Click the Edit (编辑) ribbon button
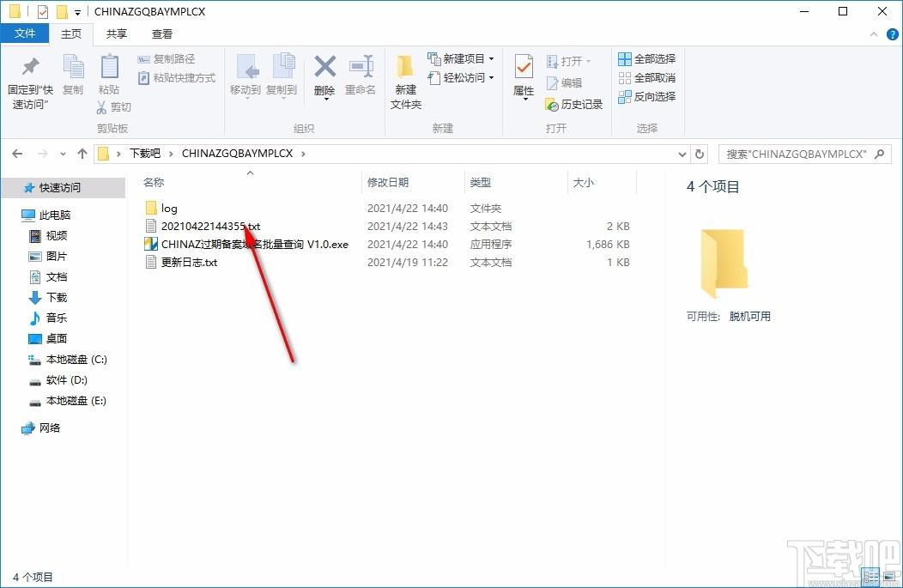Image resolution: width=903 pixels, height=588 pixels. pos(565,83)
